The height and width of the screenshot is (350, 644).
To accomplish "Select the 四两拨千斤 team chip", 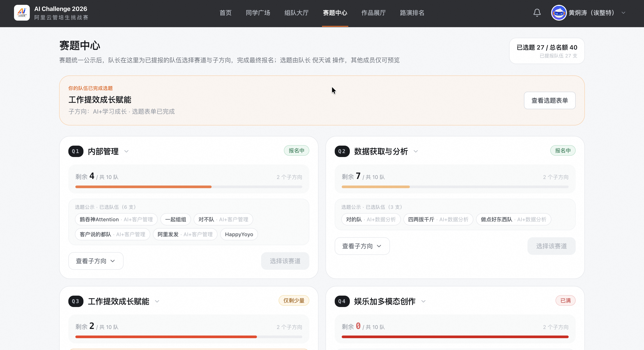I will pos(438,220).
